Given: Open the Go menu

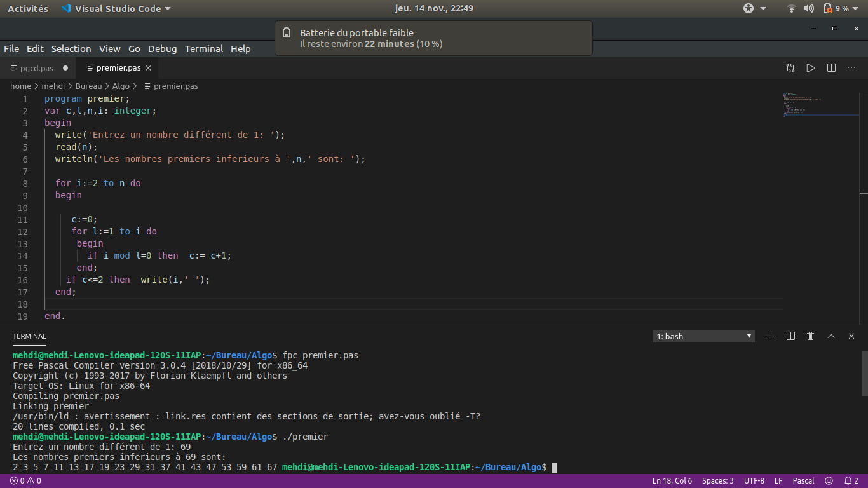Looking at the screenshot, I should (134, 49).
